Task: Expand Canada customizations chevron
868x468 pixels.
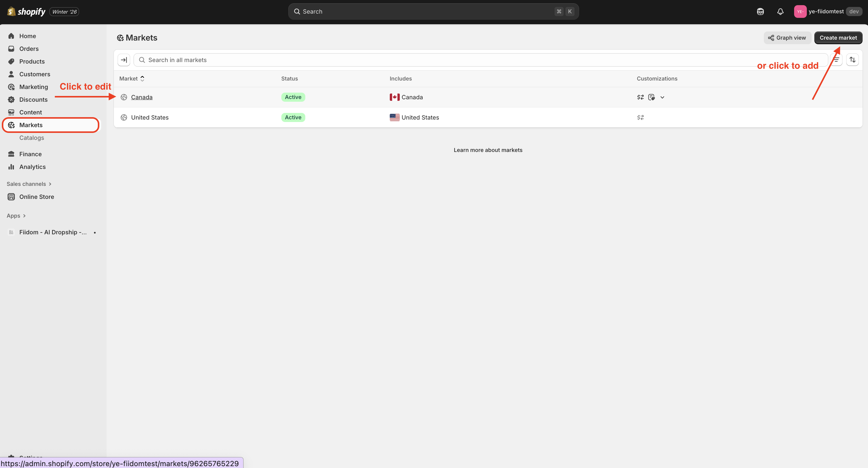Action: coord(662,97)
